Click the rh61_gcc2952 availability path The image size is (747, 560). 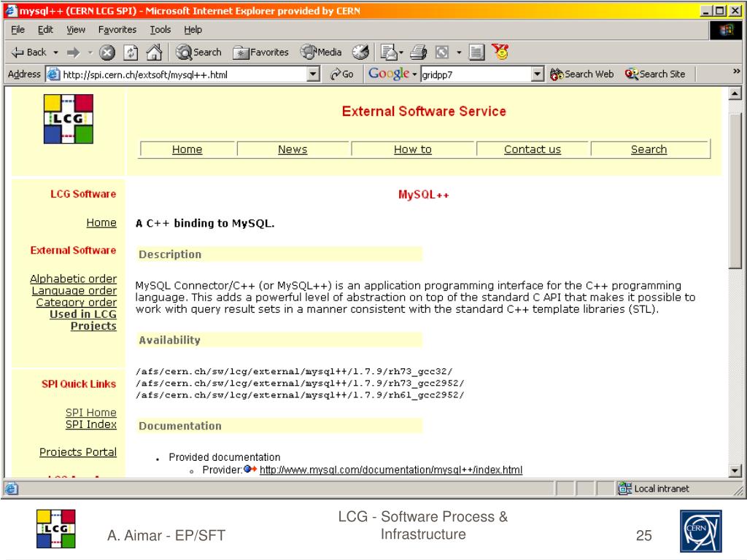coord(300,395)
